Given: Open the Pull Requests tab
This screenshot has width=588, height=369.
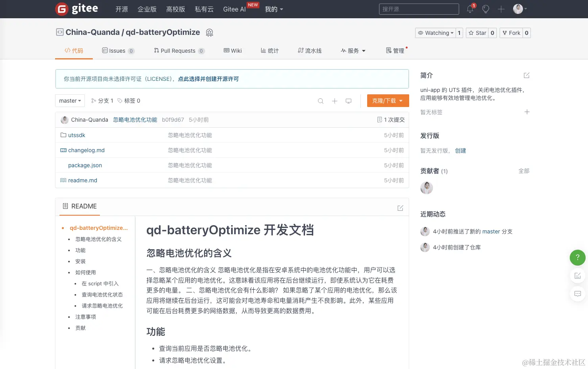Looking at the screenshot, I should tap(179, 51).
